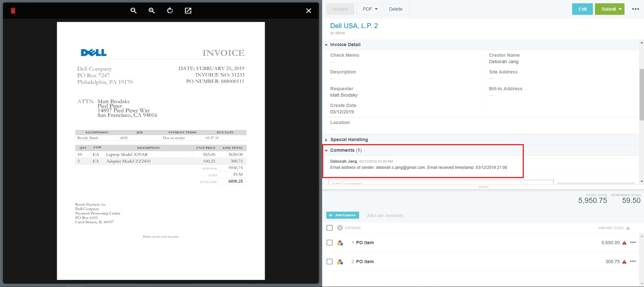This screenshot has width=644, height=287.
Task: Click the Edit button
Action: (582, 9)
